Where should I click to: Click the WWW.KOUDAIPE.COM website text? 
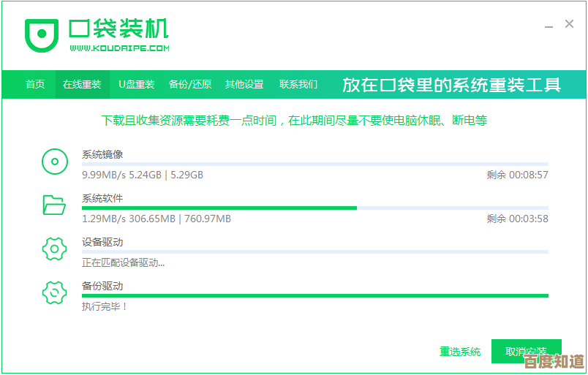(120, 48)
